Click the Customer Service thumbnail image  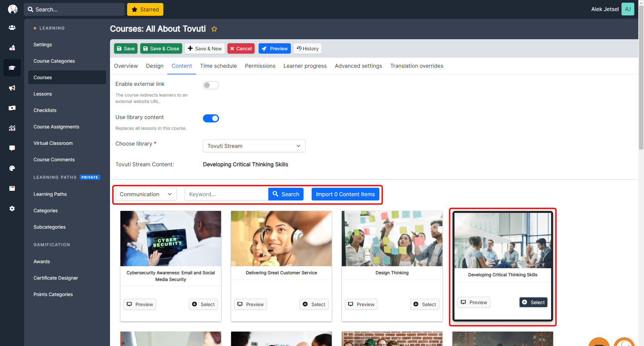[281, 238]
